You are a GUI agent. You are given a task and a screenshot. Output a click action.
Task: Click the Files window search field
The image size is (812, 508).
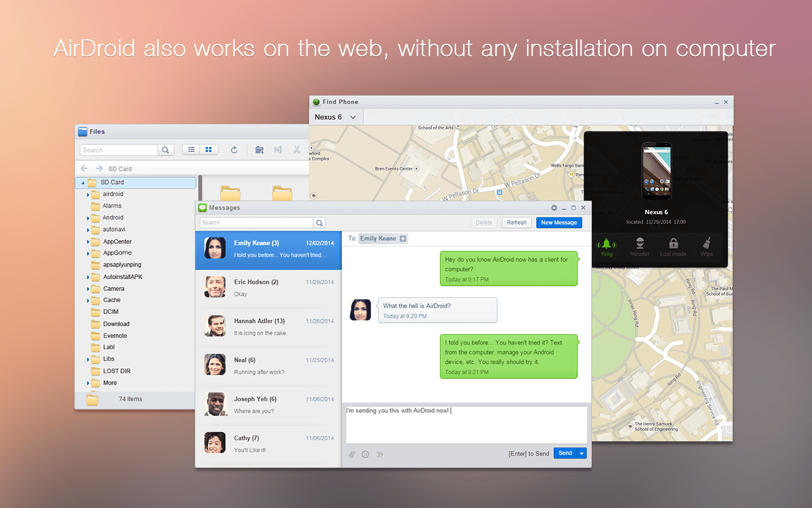click(119, 150)
